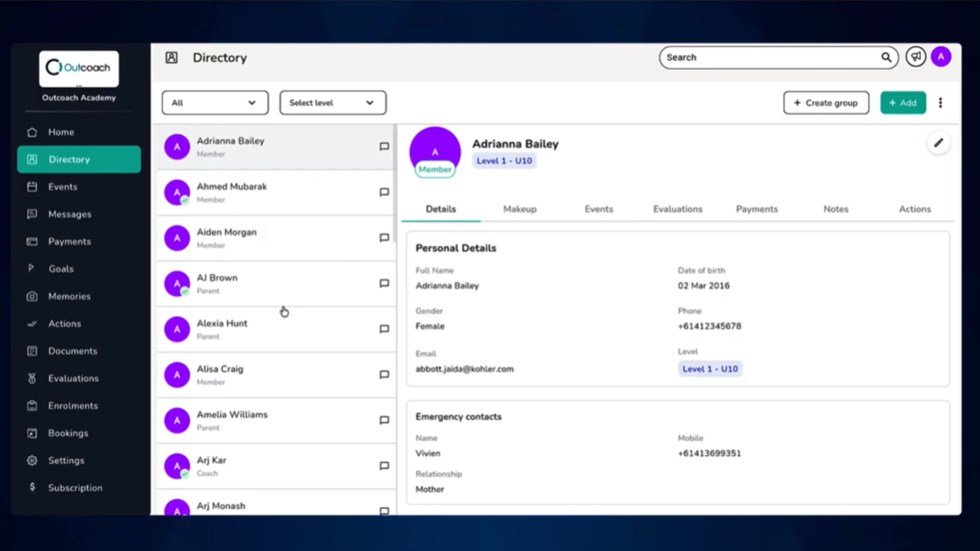Click the date of birth 02 Mar 2016

[703, 286]
